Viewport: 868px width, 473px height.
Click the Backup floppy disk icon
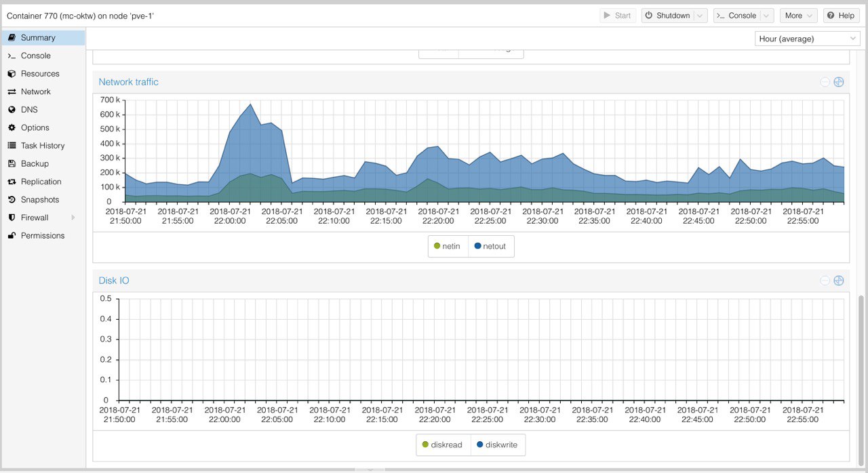tap(12, 163)
